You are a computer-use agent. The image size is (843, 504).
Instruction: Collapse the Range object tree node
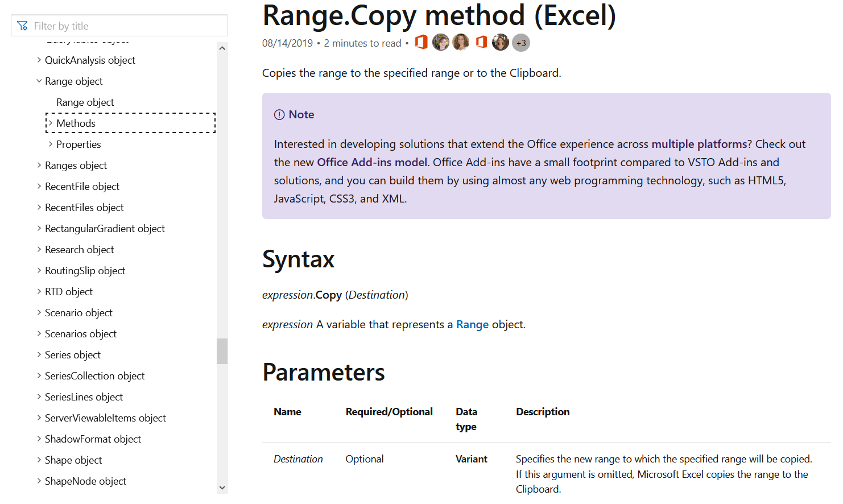click(39, 81)
